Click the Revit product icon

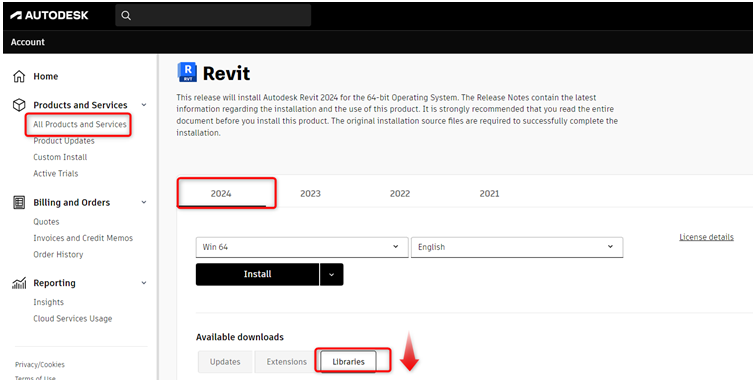pos(187,72)
